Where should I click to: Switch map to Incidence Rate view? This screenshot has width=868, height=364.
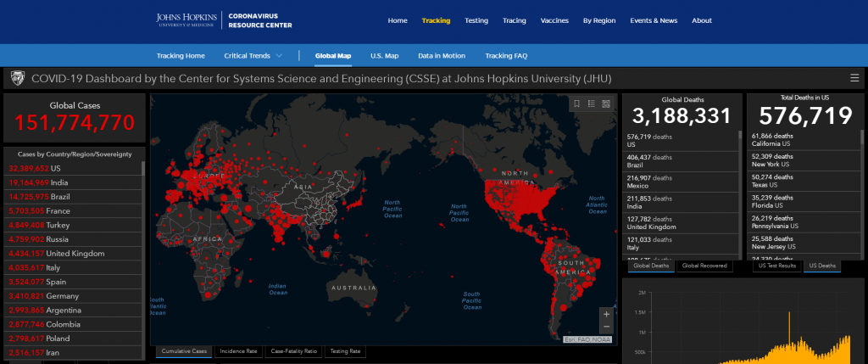[x=237, y=350]
